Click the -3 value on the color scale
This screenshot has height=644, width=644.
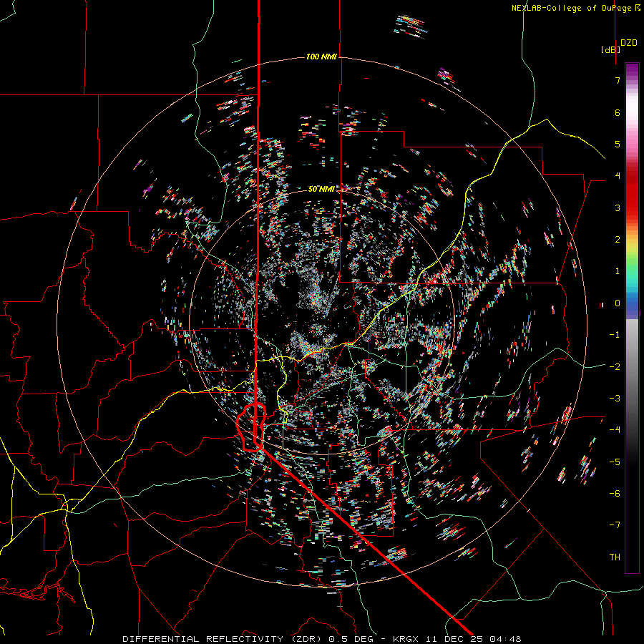[x=615, y=399]
